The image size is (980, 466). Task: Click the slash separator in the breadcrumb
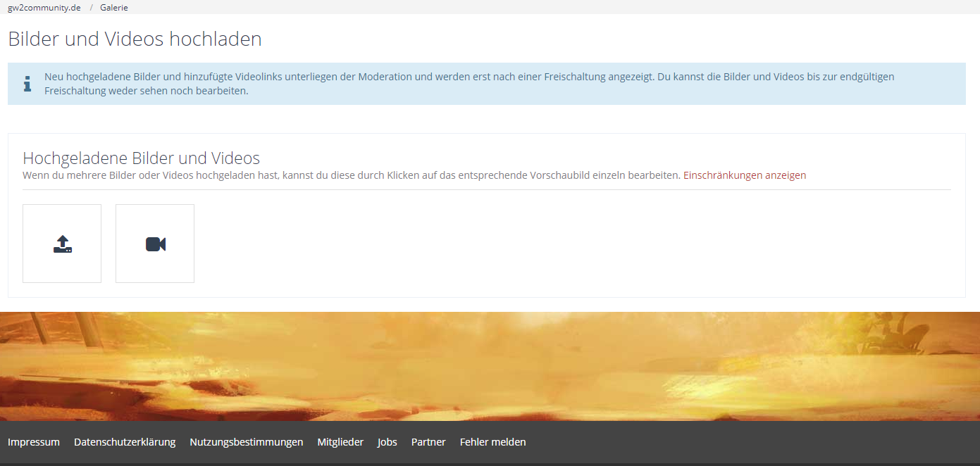pos(91,8)
